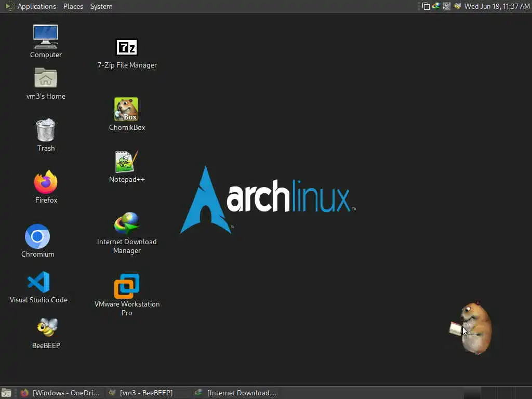
Task: Click the workspace switcher in bottom panel
Action: (497, 393)
